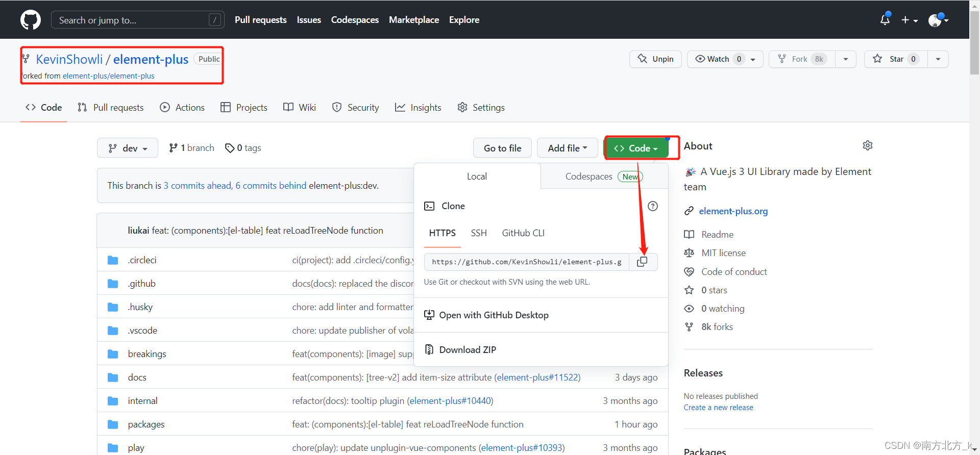The image size is (980, 455).
Task: Expand the Star lists arrow
Action: pyautogui.click(x=938, y=59)
